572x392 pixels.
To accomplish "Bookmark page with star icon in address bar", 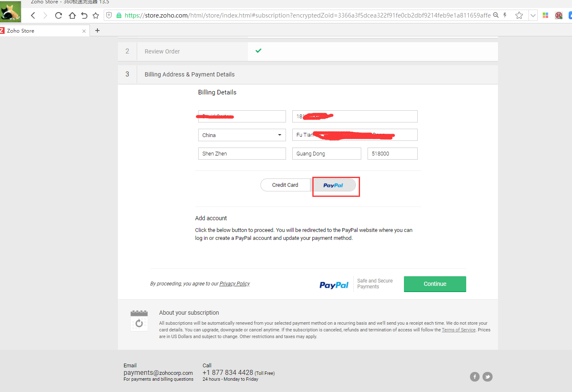I will 519,15.
